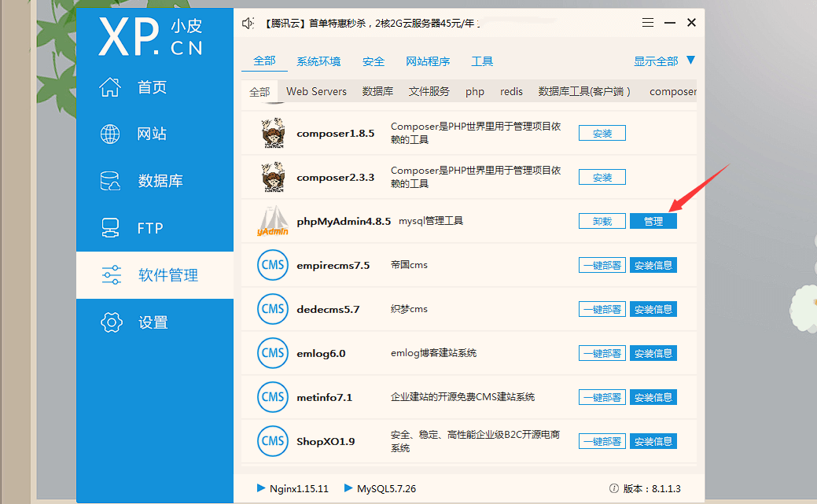Open the hamburger menu icon
This screenshot has height=504, width=817.
(x=648, y=23)
